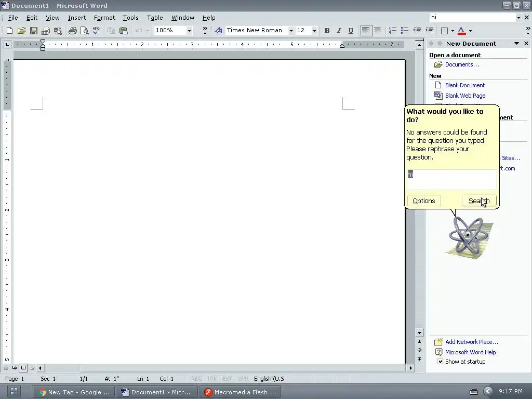This screenshot has width=532, height=399.
Task: Click the Office Assistant atom character
Action: (469, 237)
